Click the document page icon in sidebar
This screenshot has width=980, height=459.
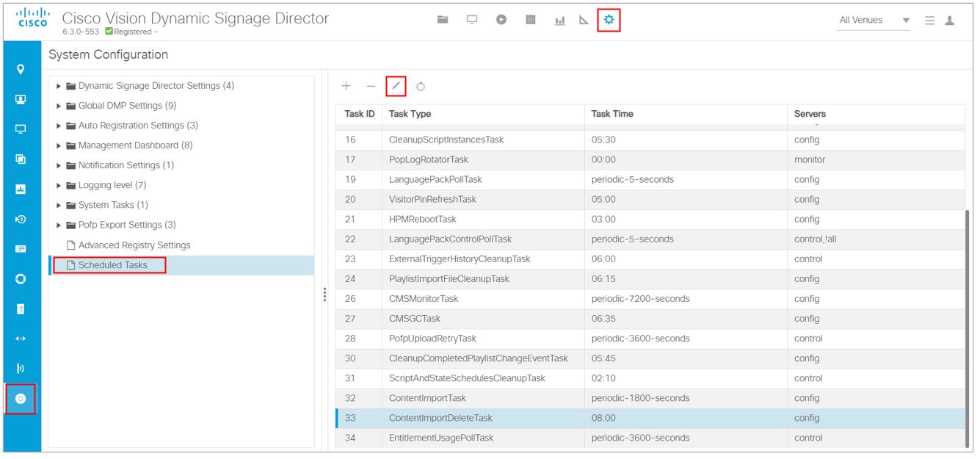[21, 308]
